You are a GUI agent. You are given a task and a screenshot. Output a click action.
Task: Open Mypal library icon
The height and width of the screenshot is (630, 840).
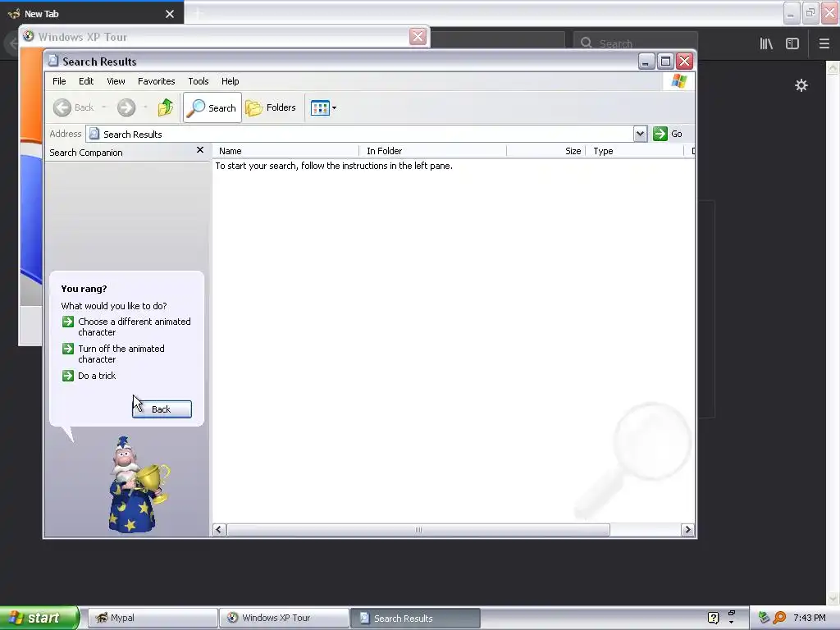766,44
